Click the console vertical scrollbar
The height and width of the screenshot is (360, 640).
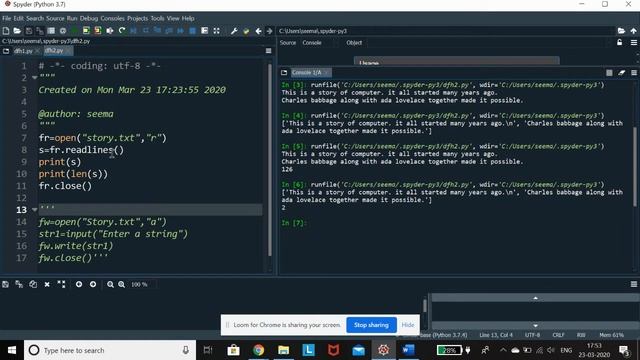(x=635, y=167)
